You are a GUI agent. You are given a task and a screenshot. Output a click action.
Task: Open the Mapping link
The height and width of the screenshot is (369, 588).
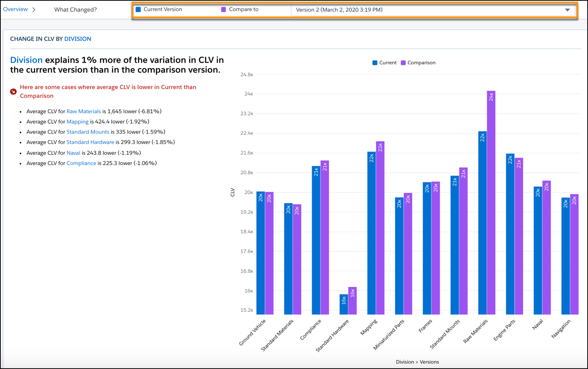pos(77,121)
